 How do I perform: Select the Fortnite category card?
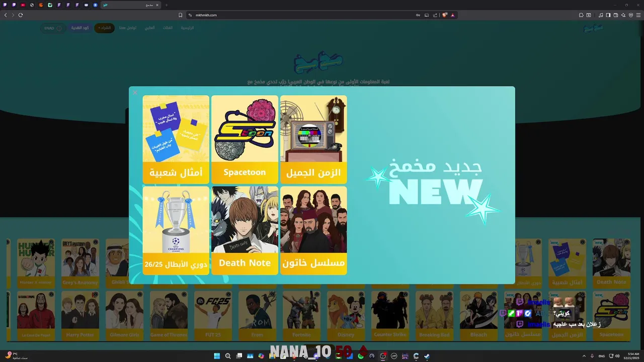[301, 316]
